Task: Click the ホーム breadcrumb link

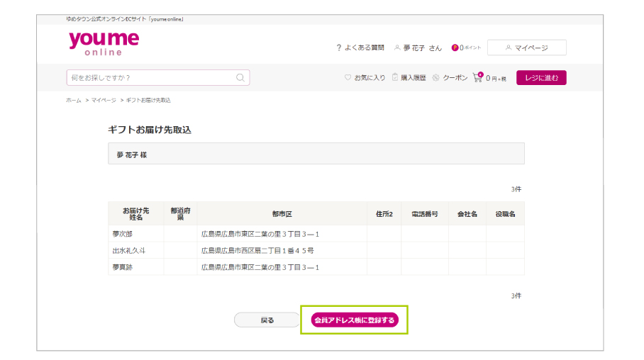Action: (74, 100)
